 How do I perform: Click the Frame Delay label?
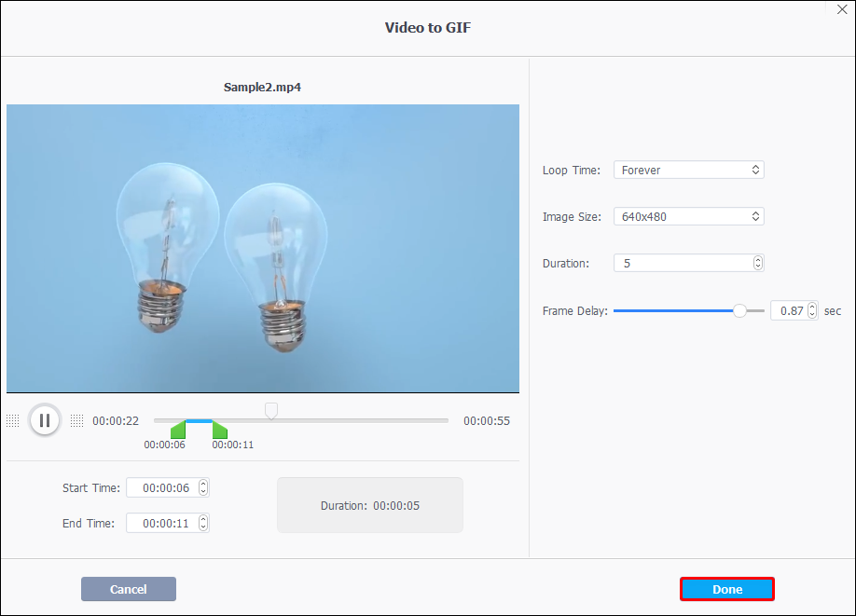(x=574, y=311)
